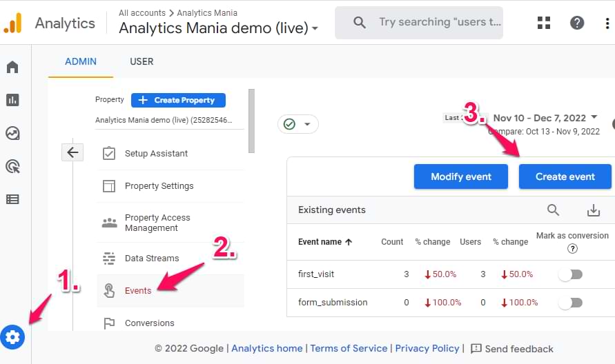Search existing events with magnifier icon
Viewport: 615px width, 364px height.
553,210
